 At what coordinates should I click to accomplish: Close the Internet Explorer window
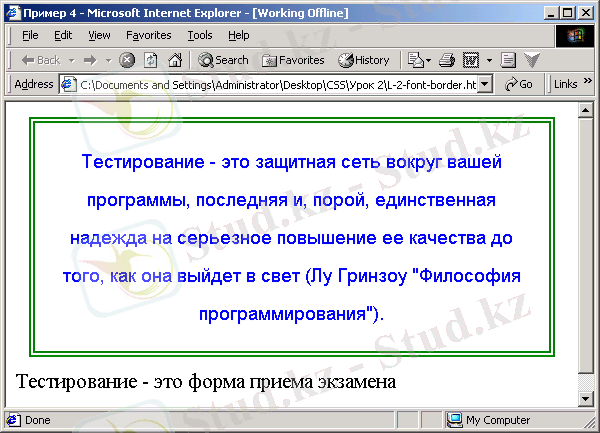click(586, 13)
